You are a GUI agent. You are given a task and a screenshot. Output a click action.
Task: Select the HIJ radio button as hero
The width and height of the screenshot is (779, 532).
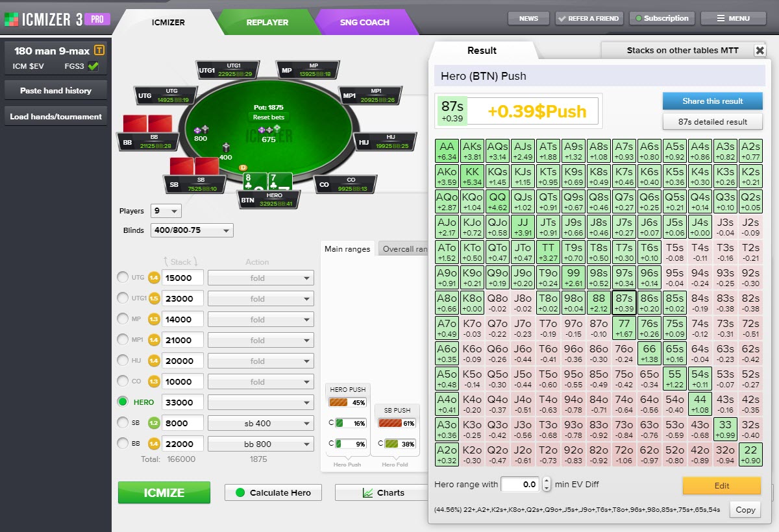(x=122, y=361)
